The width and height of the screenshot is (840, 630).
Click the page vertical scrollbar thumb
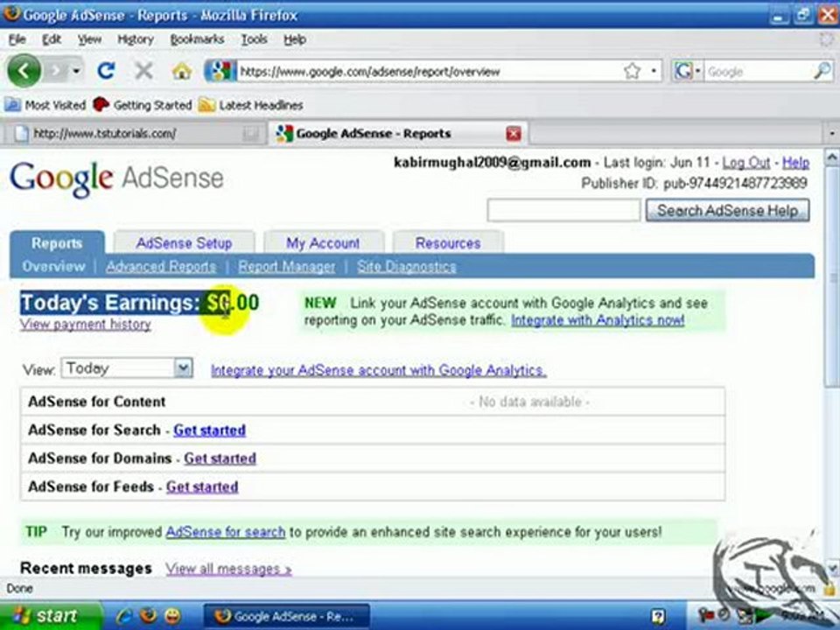tap(831, 276)
